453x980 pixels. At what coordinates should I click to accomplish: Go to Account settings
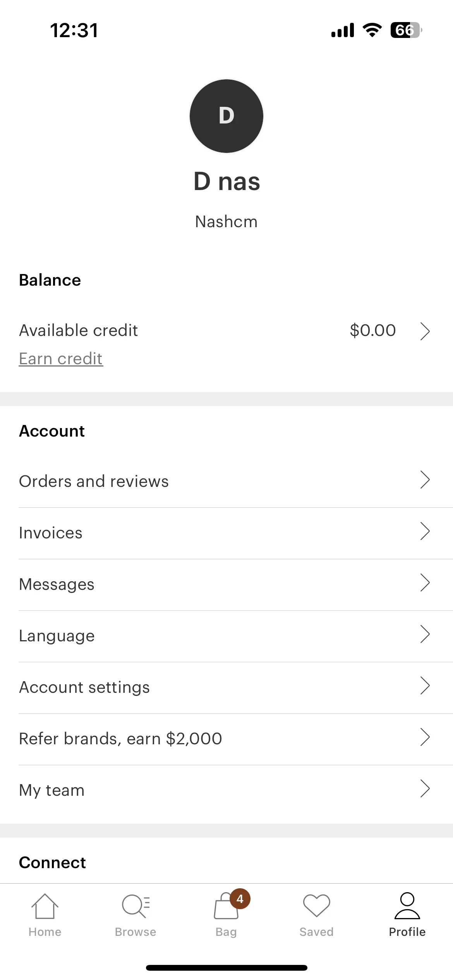tap(226, 687)
